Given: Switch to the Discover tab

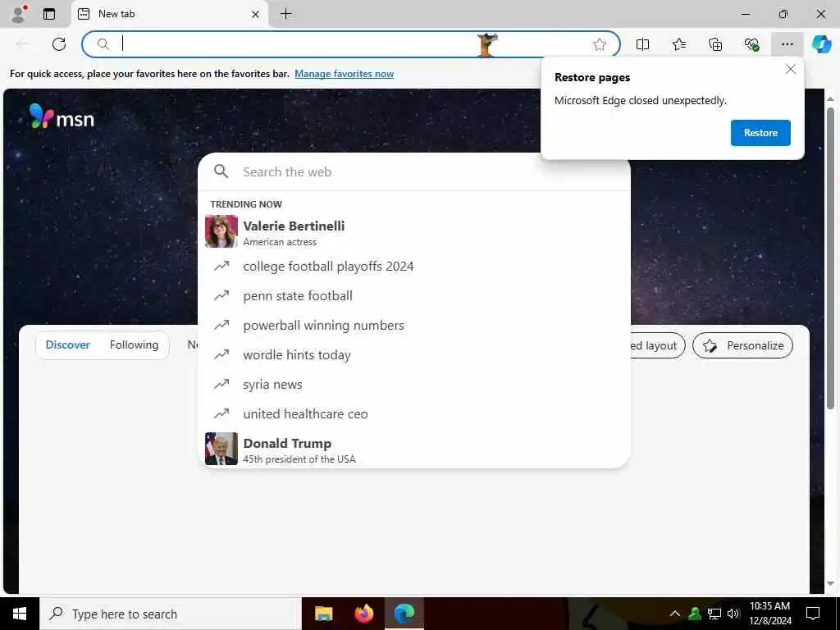Looking at the screenshot, I should tap(67, 345).
